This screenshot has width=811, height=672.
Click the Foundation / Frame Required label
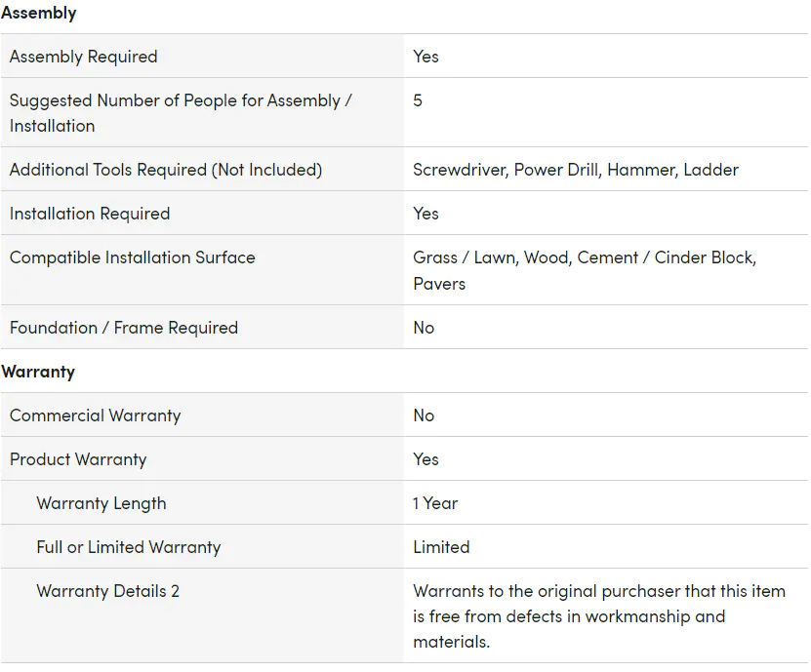click(124, 328)
